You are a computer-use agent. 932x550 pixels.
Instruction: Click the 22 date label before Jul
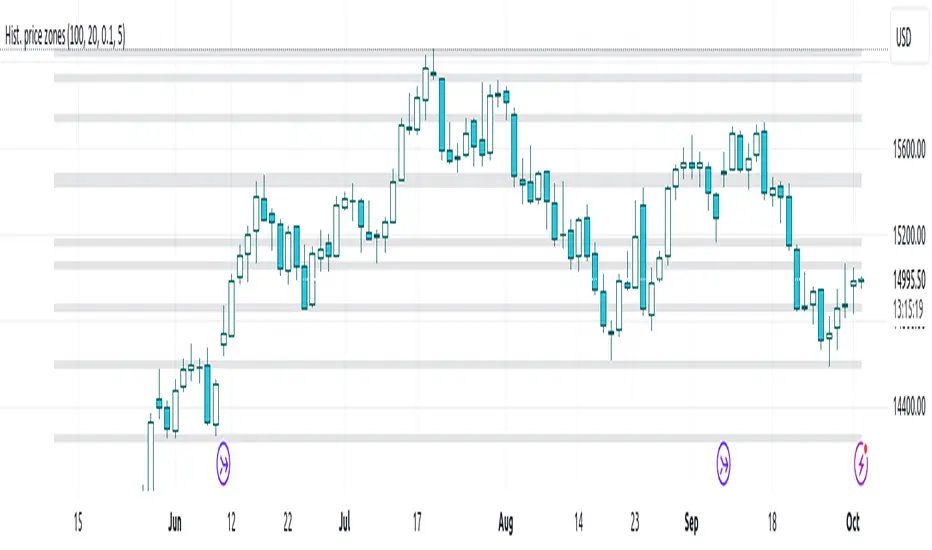(x=288, y=522)
